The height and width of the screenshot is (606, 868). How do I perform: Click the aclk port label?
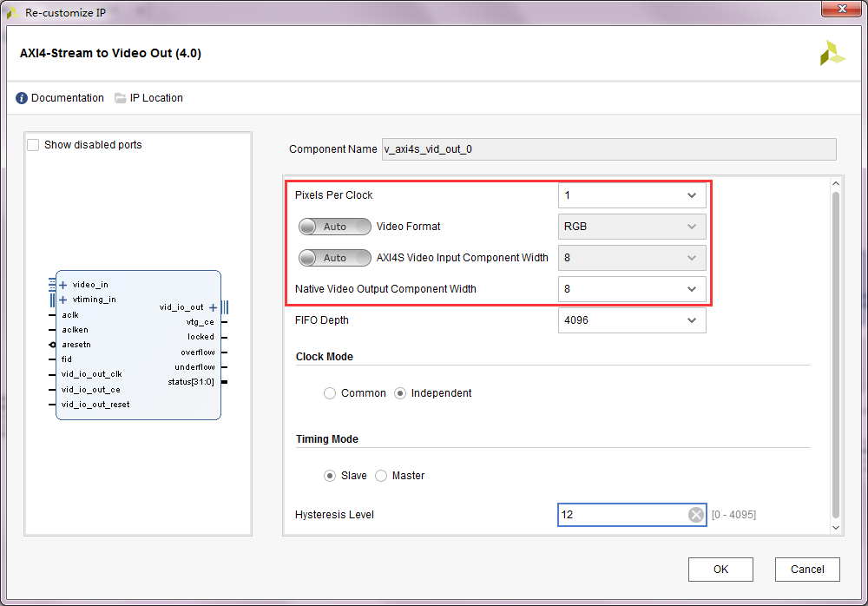click(70, 315)
